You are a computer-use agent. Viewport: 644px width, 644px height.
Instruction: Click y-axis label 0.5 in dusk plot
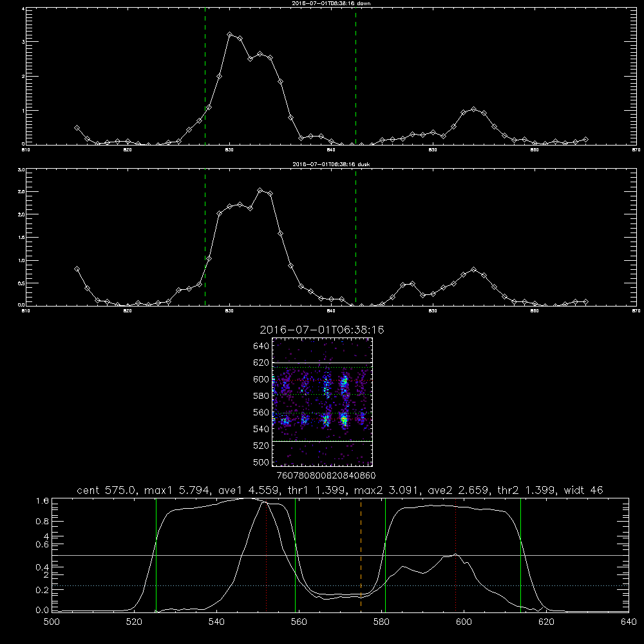(22, 283)
